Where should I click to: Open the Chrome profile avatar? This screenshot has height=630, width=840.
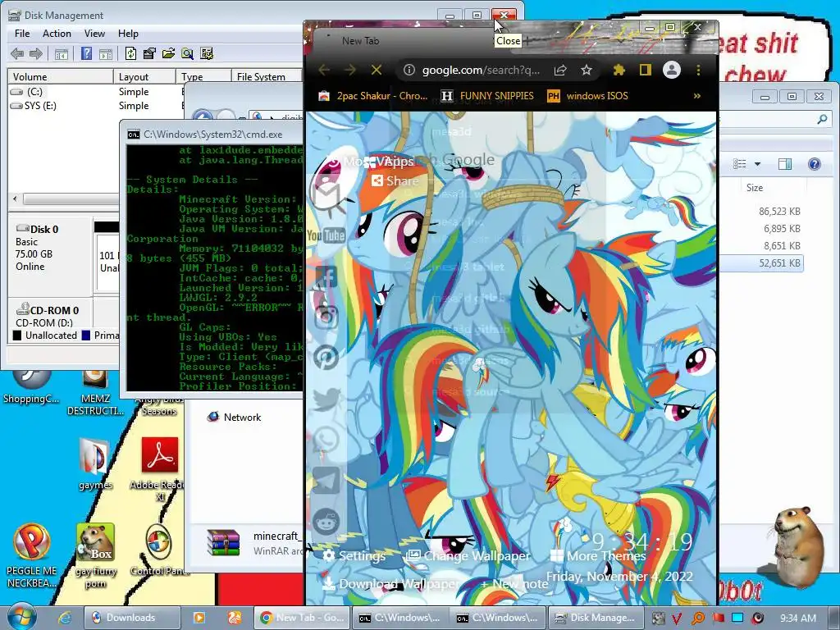click(x=671, y=70)
